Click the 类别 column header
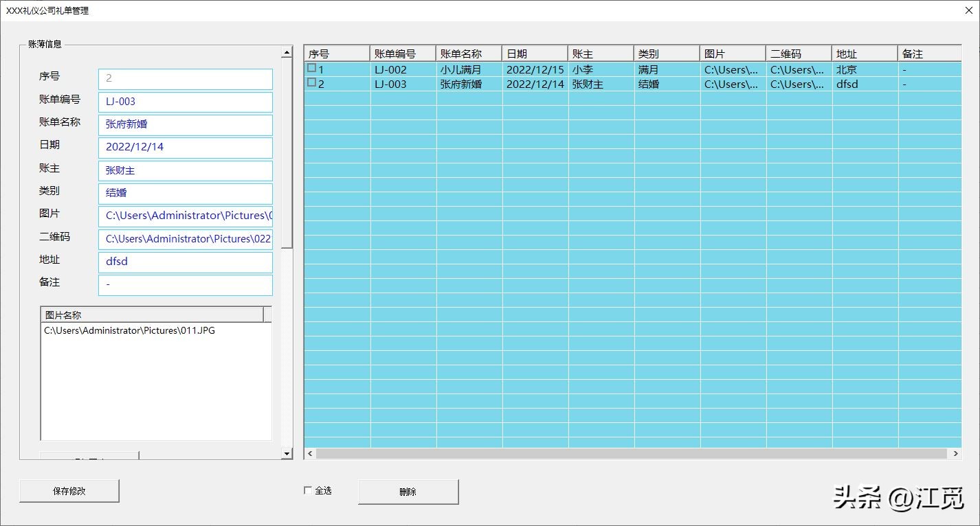980x526 pixels. [666, 54]
